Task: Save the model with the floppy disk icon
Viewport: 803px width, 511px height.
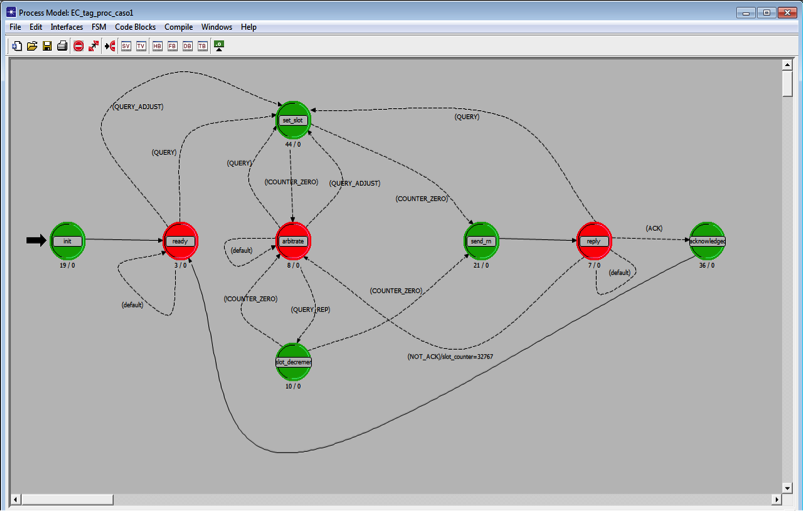Action: 47,46
